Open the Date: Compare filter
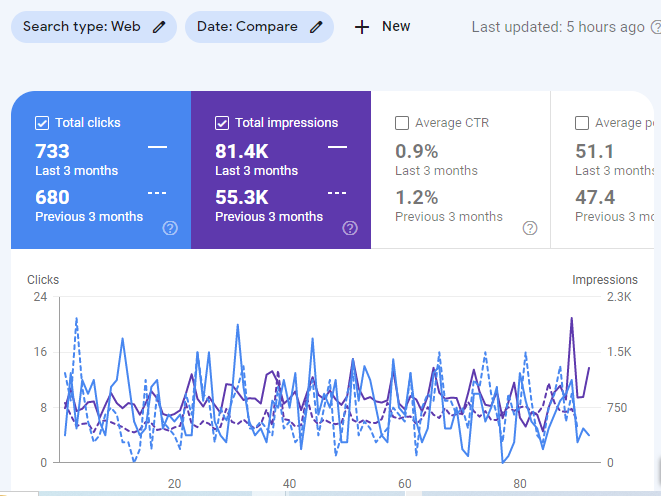 pyautogui.click(x=248, y=27)
